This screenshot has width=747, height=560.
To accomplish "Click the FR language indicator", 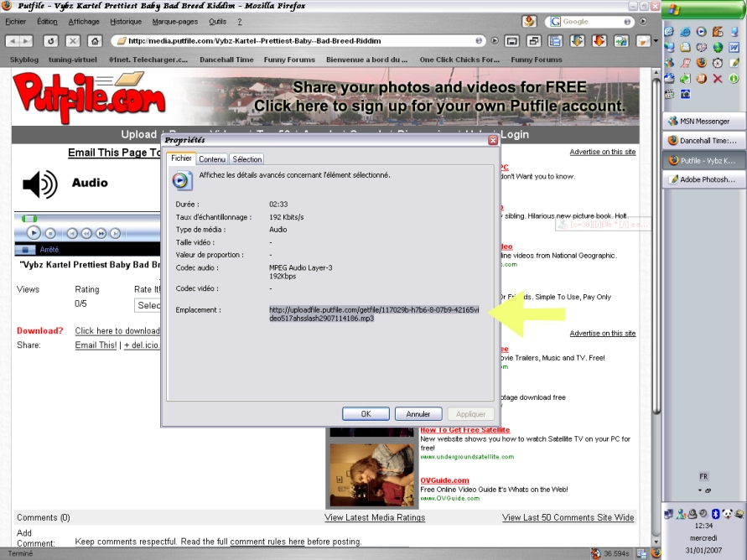I will click(x=703, y=477).
